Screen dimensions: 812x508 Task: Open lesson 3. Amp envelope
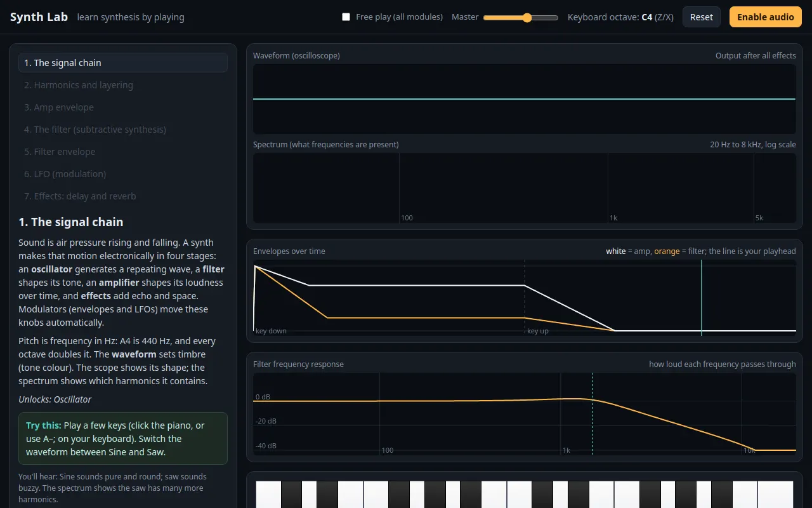[x=123, y=107]
